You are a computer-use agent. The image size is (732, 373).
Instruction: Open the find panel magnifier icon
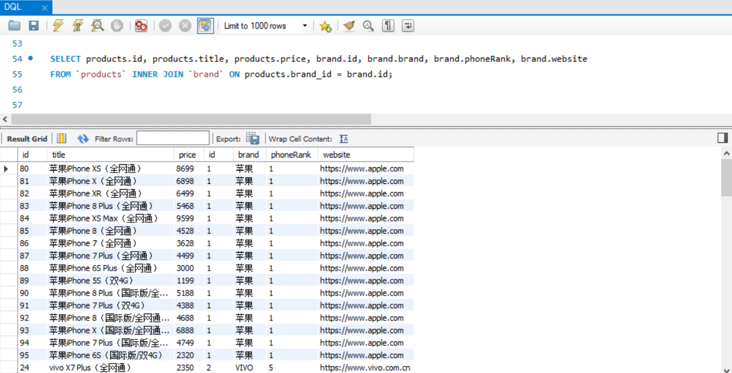368,26
